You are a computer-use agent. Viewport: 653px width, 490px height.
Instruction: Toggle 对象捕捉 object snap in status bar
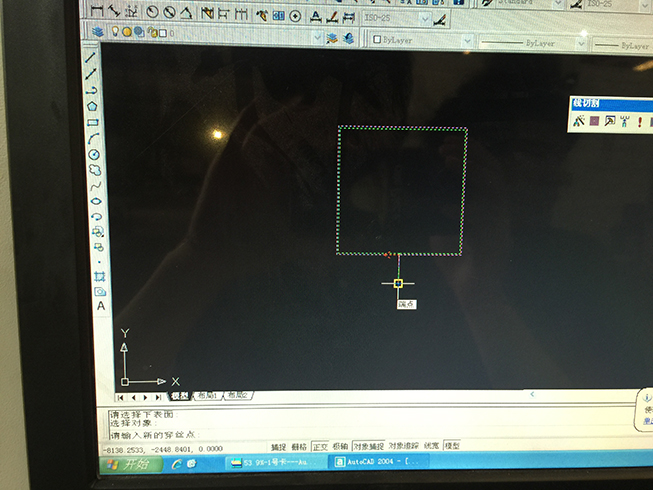[x=368, y=447]
